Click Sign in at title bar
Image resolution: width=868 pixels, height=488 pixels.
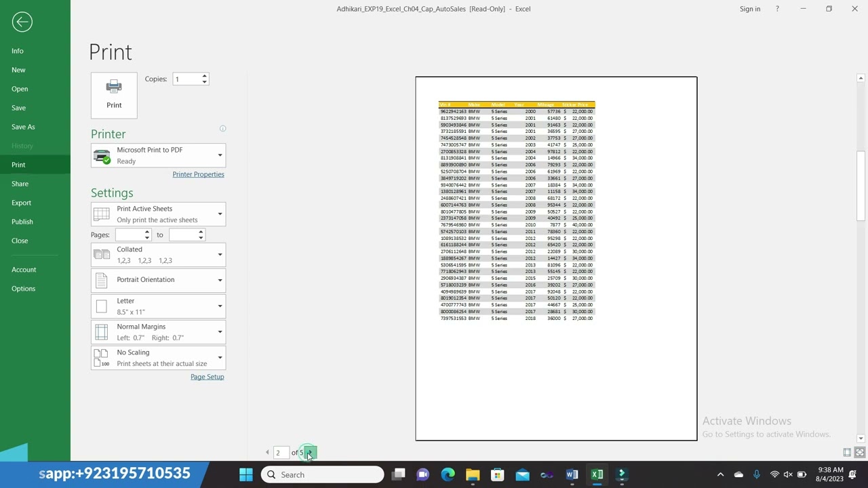[x=750, y=9]
